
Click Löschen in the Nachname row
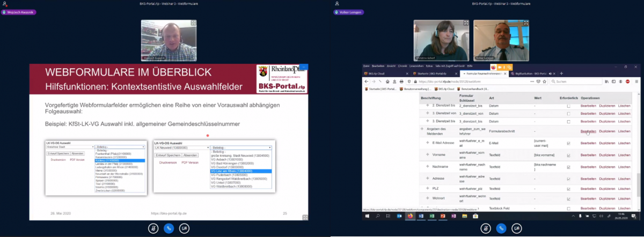(x=624, y=167)
